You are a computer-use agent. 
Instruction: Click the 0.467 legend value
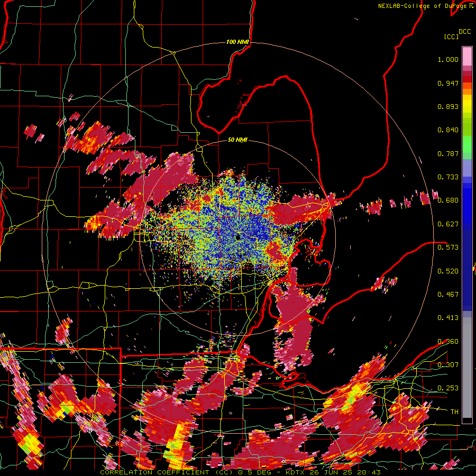pos(448,294)
